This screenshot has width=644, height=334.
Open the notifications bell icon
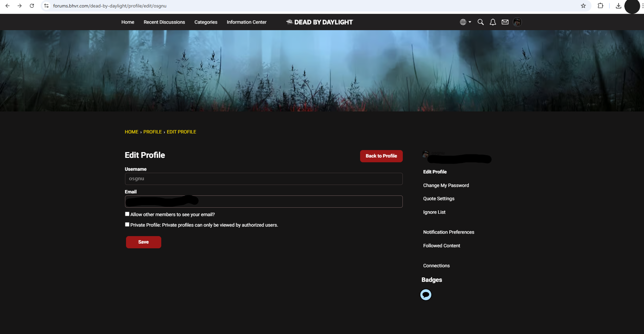(x=493, y=22)
